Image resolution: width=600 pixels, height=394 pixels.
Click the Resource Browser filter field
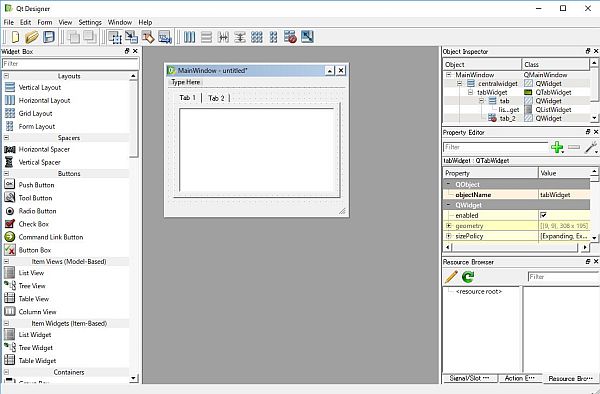563,277
